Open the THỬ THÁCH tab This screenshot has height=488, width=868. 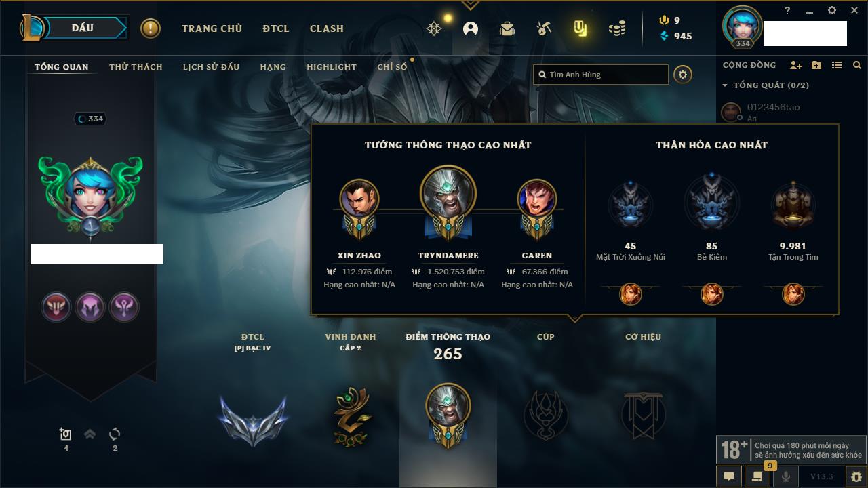click(x=136, y=67)
